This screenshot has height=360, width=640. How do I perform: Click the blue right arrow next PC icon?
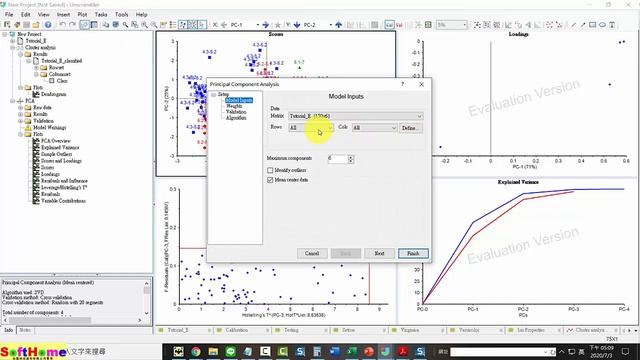[266, 25]
